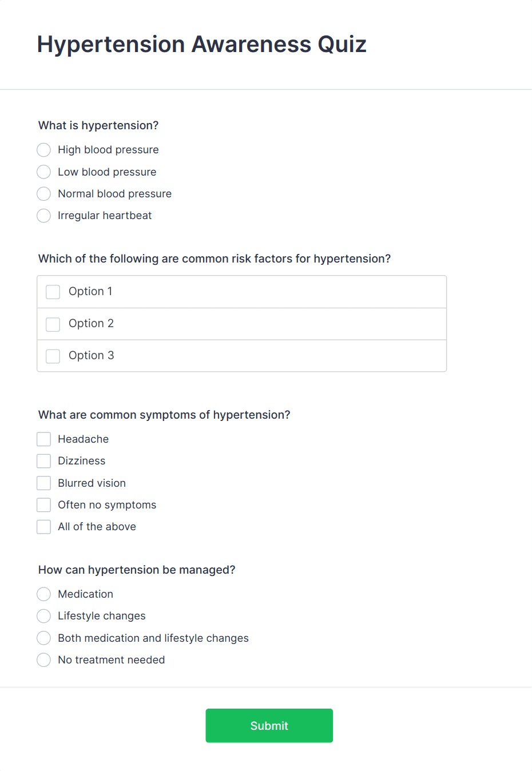Submit the hypertension quiz
Image resolution: width=532 pixels, height=771 pixels.
pyautogui.click(x=269, y=725)
